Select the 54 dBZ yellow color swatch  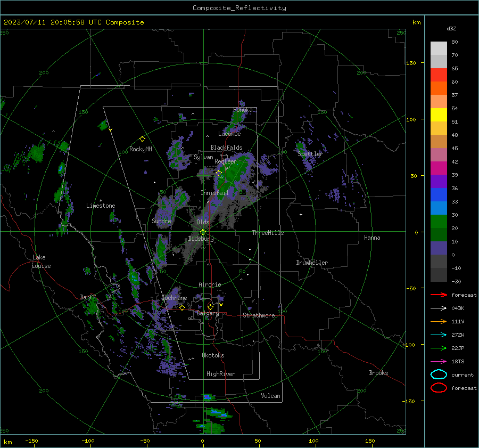tap(439, 115)
